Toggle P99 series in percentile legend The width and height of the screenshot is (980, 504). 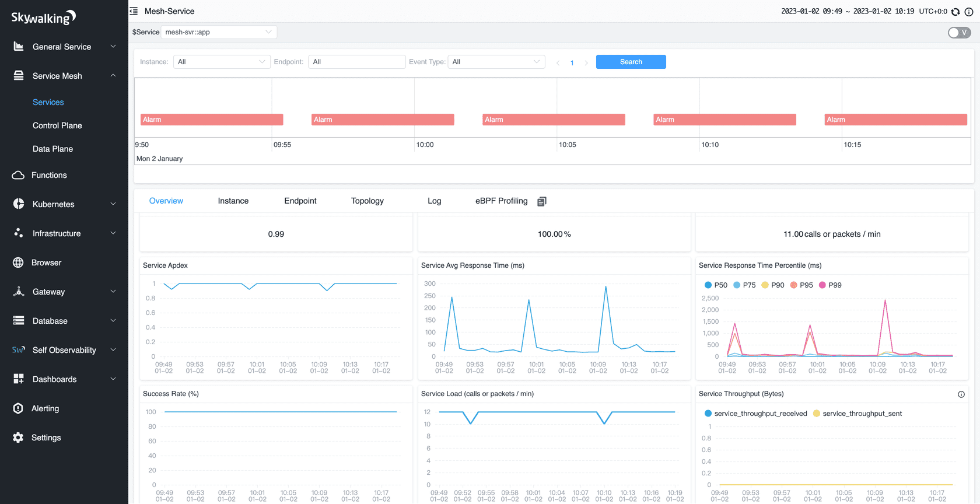coord(830,285)
